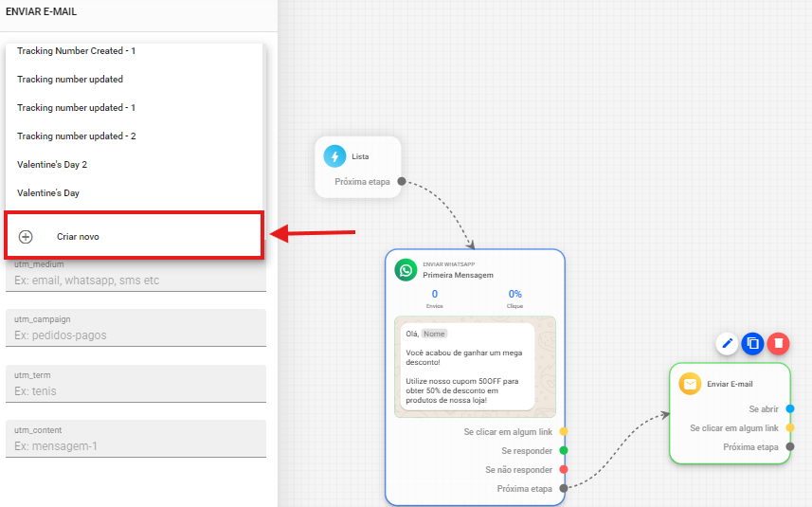Click the yellow envelope Enviar E-mail icon
This screenshot has height=507, width=812.
click(690, 384)
